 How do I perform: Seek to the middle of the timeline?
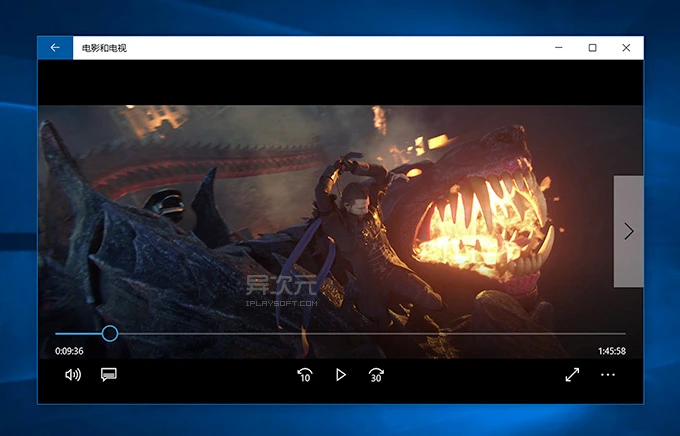(x=340, y=334)
